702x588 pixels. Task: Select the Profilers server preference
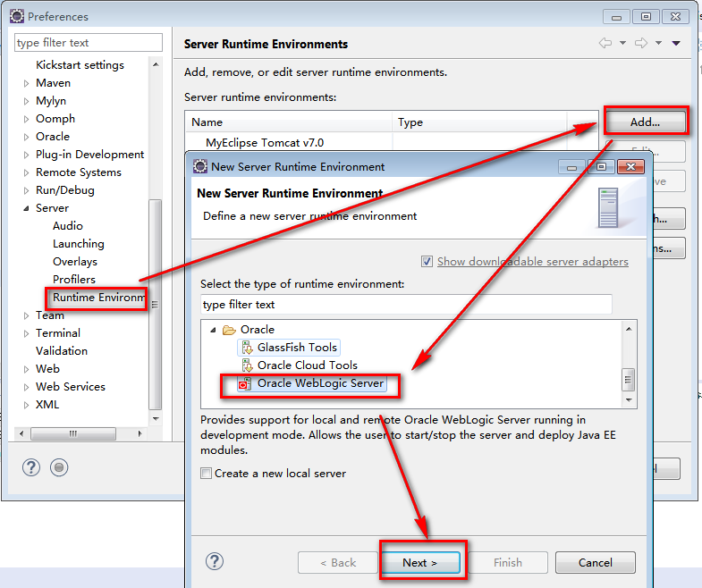(74, 279)
